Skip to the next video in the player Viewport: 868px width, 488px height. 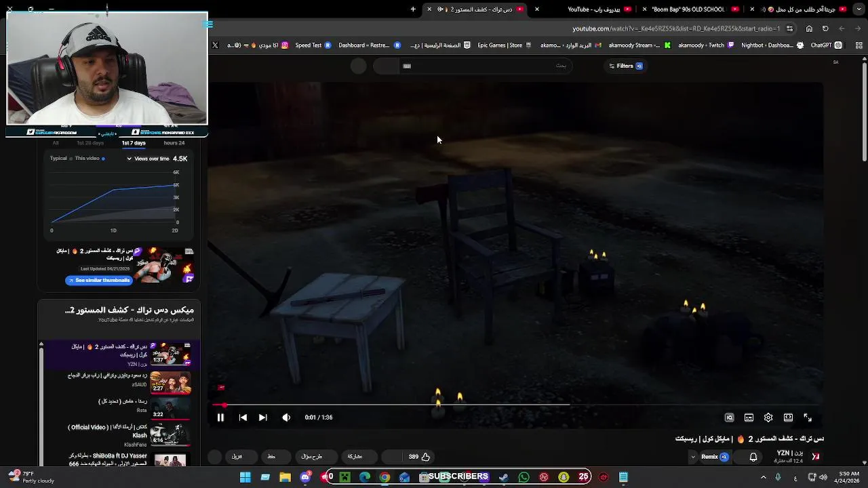[263, 418]
